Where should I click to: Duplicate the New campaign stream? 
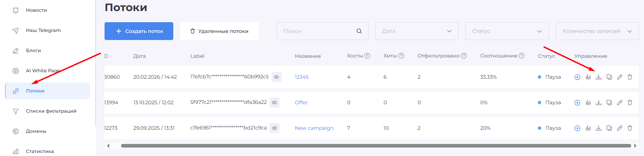[609, 128]
